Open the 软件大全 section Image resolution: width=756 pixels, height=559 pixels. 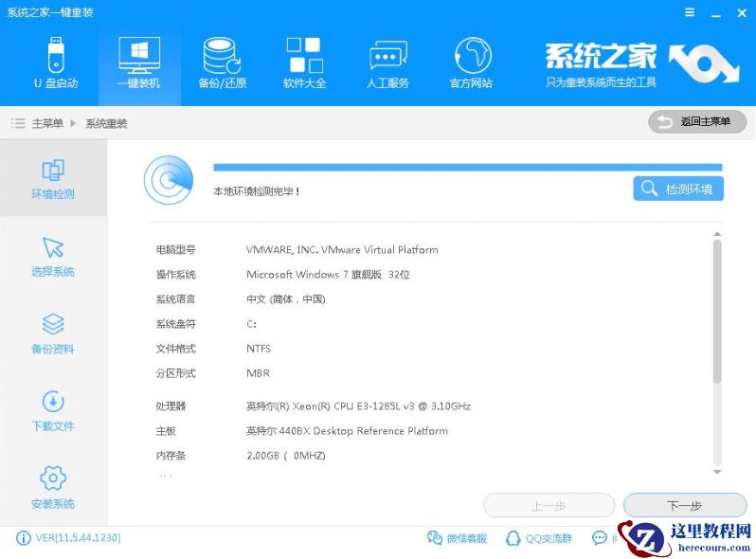(305, 63)
